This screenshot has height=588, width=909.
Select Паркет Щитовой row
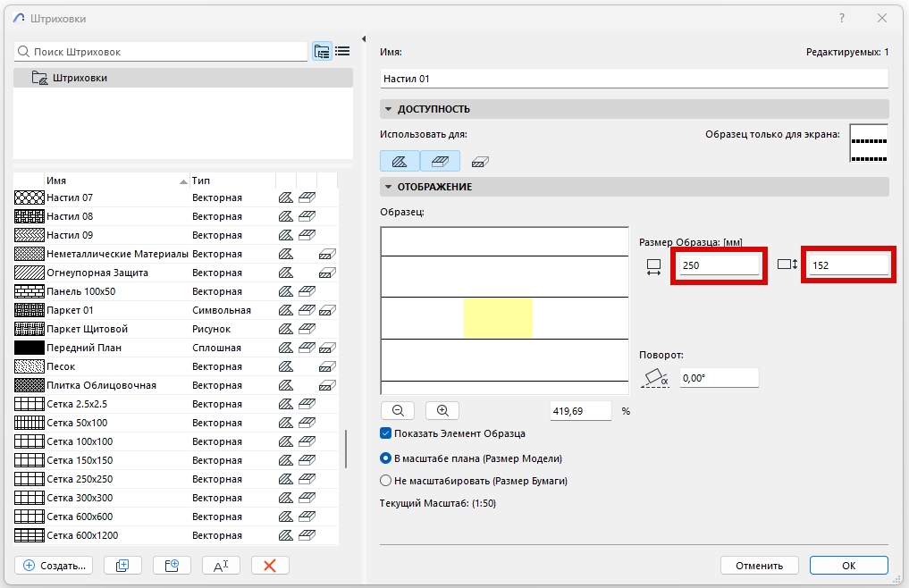click(x=176, y=329)
